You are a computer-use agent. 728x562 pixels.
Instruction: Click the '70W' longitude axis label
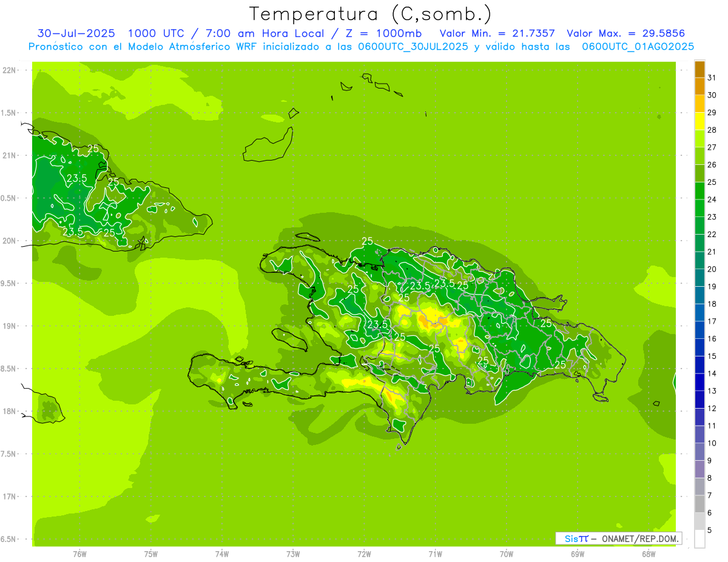click(507, 554)
